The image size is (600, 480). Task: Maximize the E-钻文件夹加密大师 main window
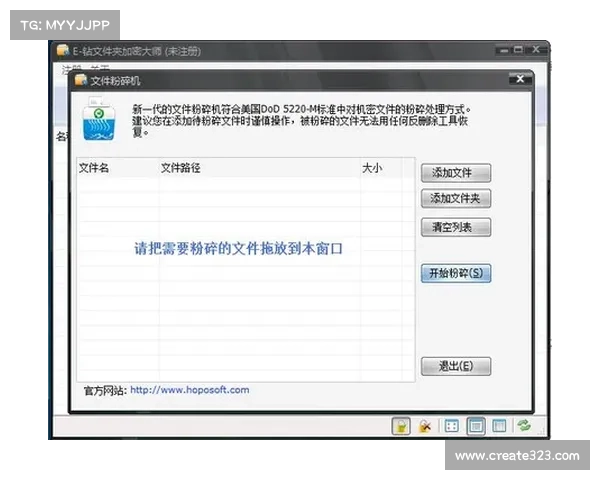[x=518, y=50]
